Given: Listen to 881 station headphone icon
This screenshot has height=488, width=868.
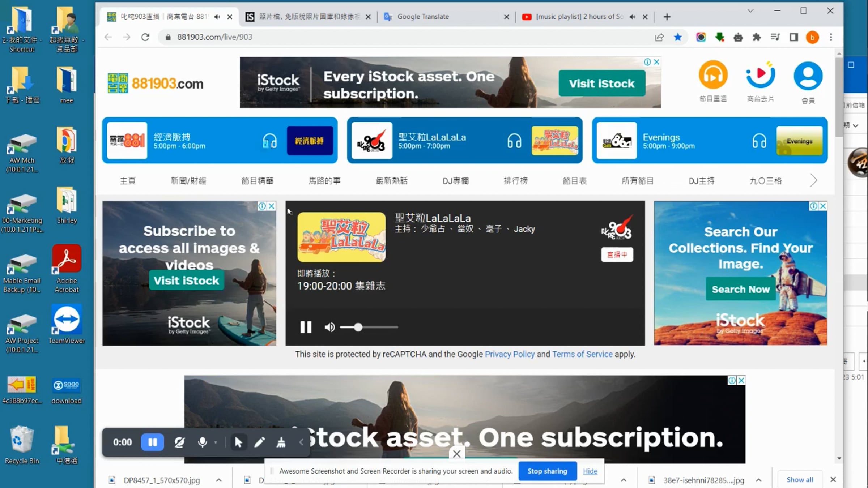Looking at the screenshot, I should 270,141.
